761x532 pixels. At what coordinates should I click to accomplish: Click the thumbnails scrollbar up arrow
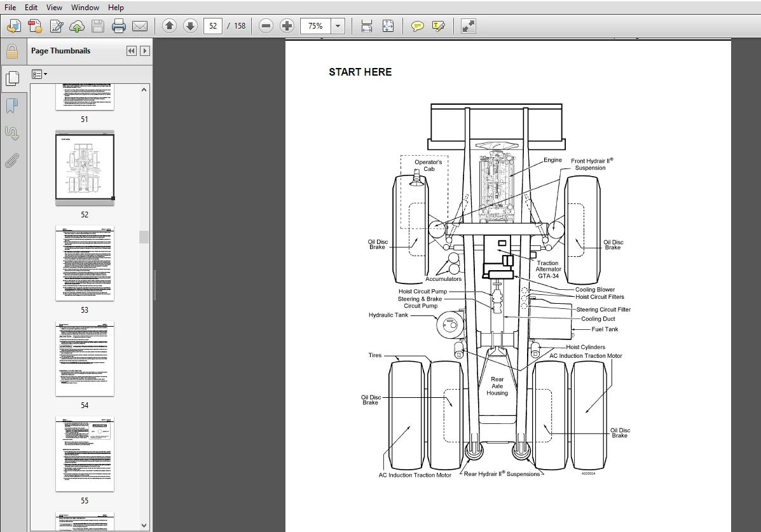[144, 90]
